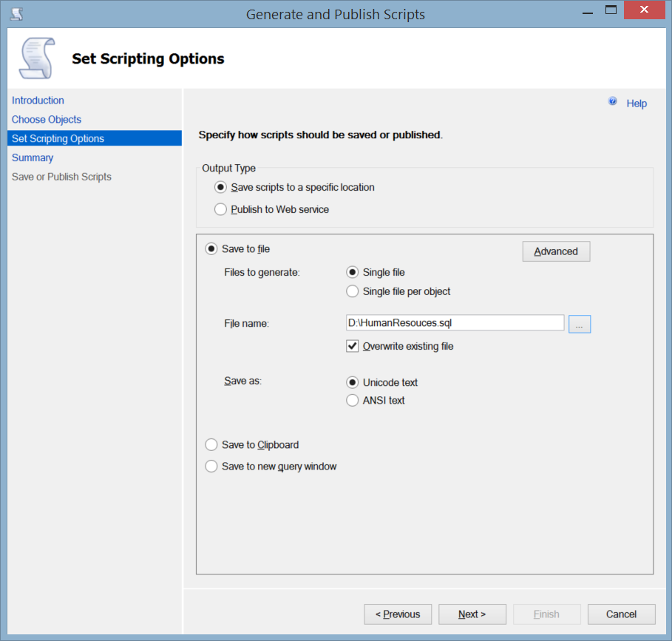Viewport: 672px width, 641px height.
Task: Select Save to Clipboard option
Action: (211, 445)
